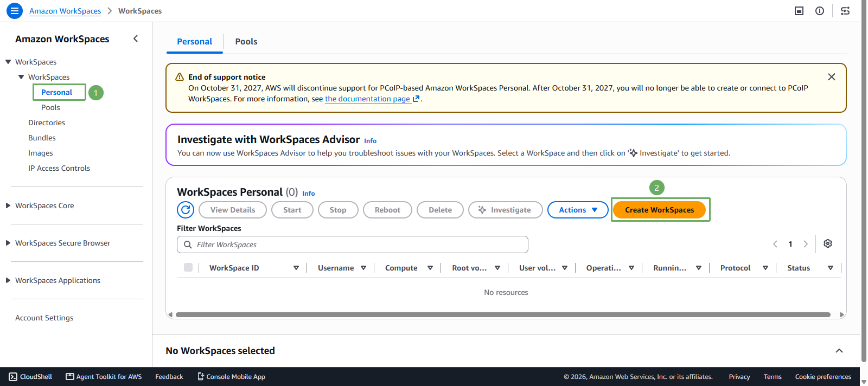Open the hamburger navigation menu icon
Screen dimensions: 868x386
(x=15, y=11)
